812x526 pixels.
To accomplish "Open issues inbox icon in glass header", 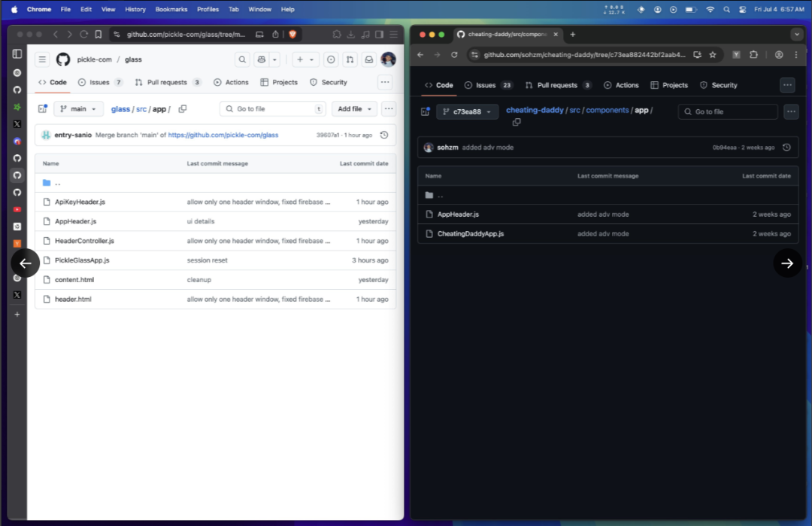I will [331, 59].
